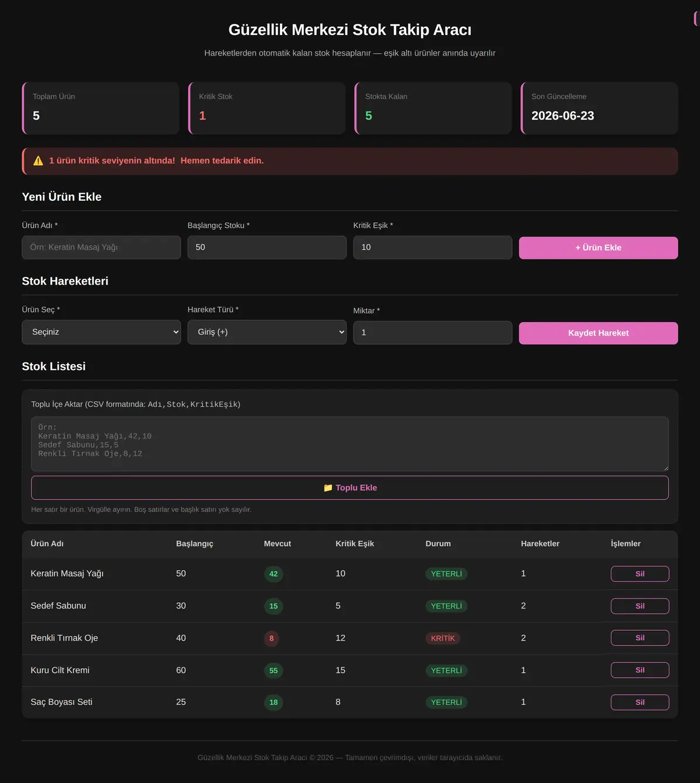Click the Başlangıç column header
The height and width of the screenshot is (783, 700).
(195, 544)
